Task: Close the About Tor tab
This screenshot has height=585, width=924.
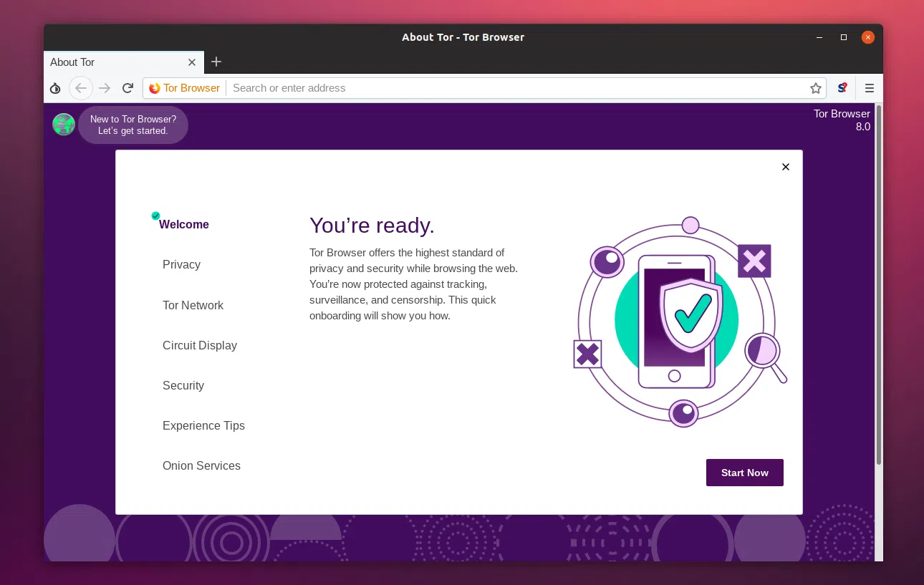Action: 192,62
